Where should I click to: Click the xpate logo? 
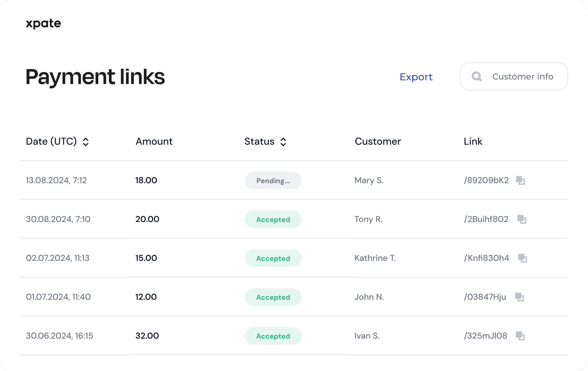pyautogui.click(x=43, y=23)
